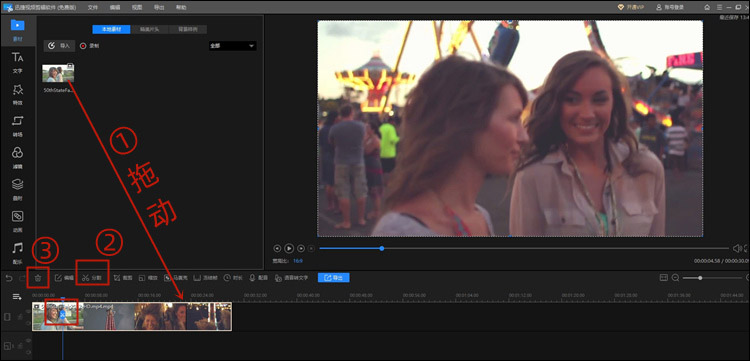Open the 素材 media panel in sidebar

pyautogui.click(x=18, y=30)
